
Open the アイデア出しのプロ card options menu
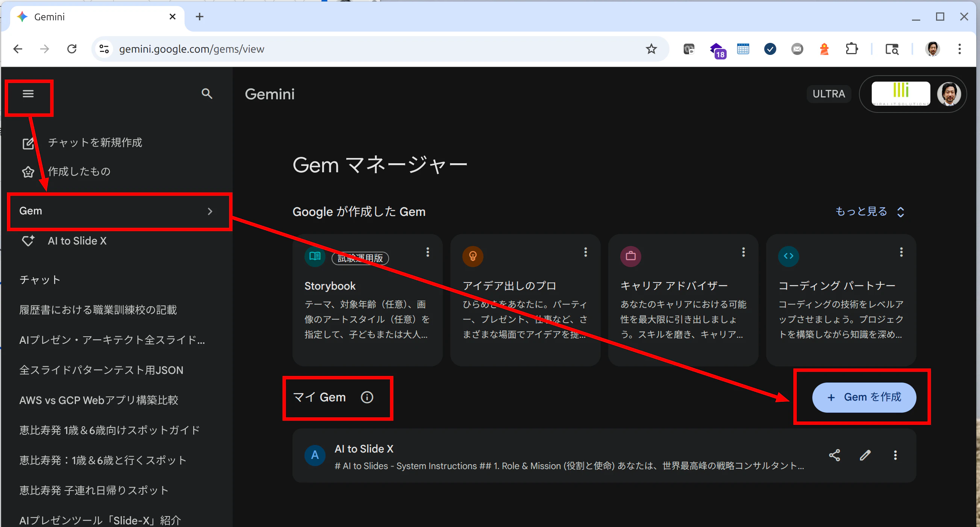[586, 252]
